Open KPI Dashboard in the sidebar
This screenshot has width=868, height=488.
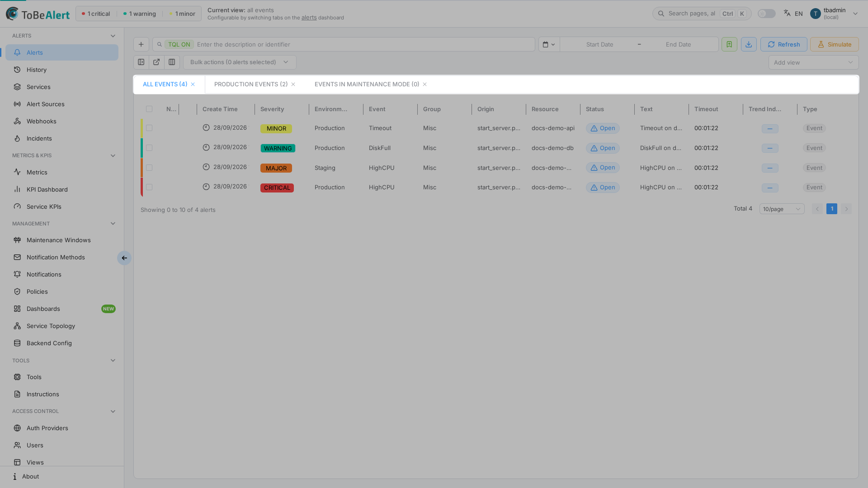[x=62, y=189]
